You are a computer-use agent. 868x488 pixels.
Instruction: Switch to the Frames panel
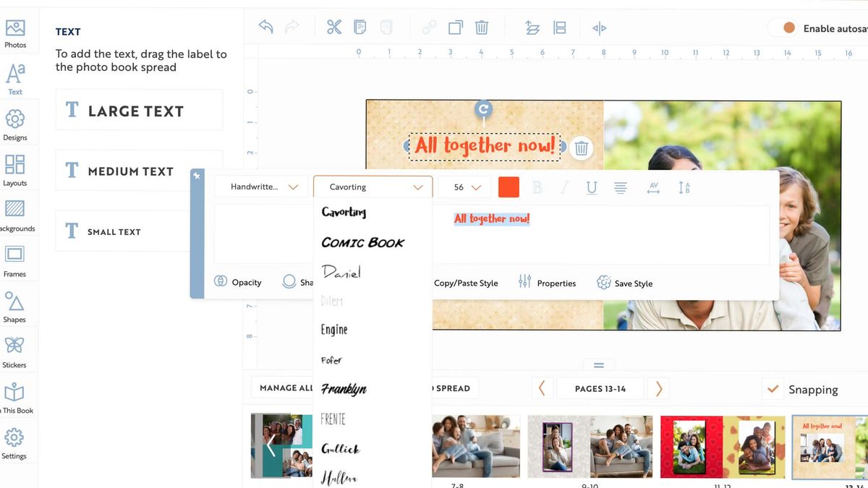point(15,259)
